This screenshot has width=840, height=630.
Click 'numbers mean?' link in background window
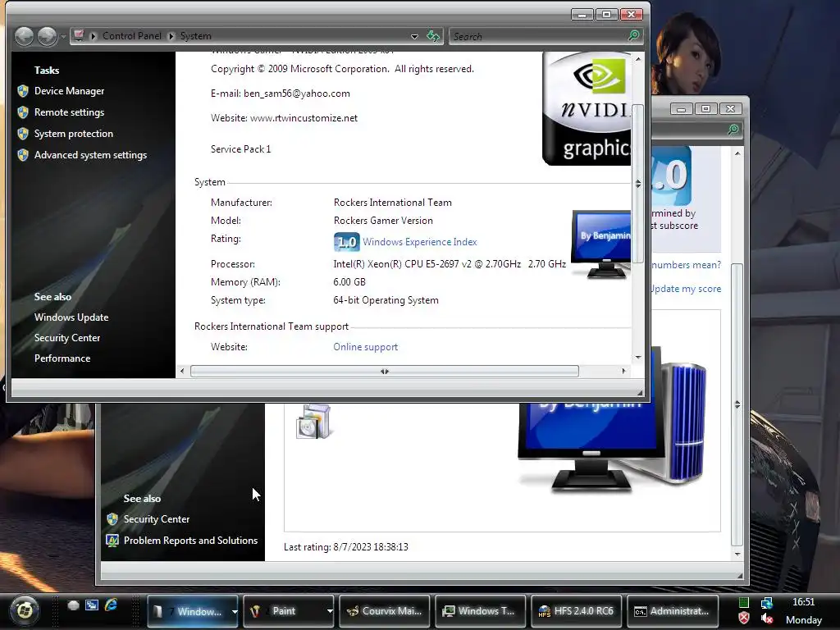pyautogui.click(x=687, y=265)
